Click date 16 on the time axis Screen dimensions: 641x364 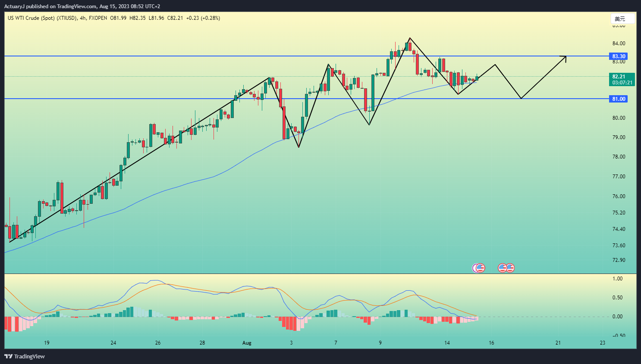click(491, 343)
